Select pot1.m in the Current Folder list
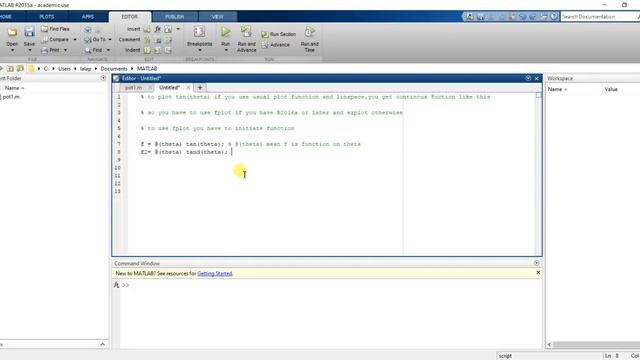The width and height of the screenshot is (640, 360). coord(11,97)
